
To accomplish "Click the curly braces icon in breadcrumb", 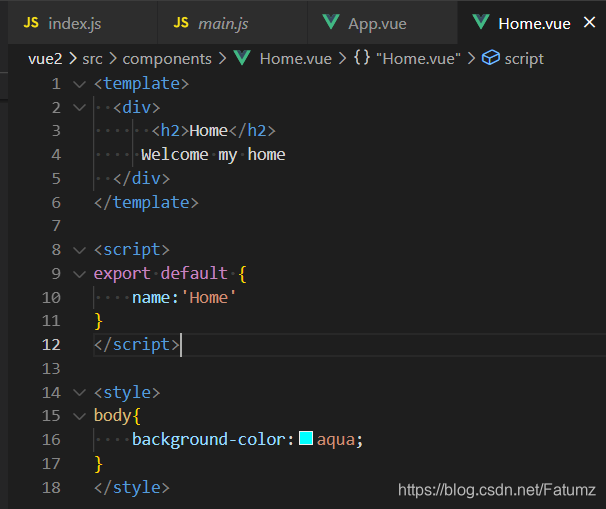I will click(362, 58).
